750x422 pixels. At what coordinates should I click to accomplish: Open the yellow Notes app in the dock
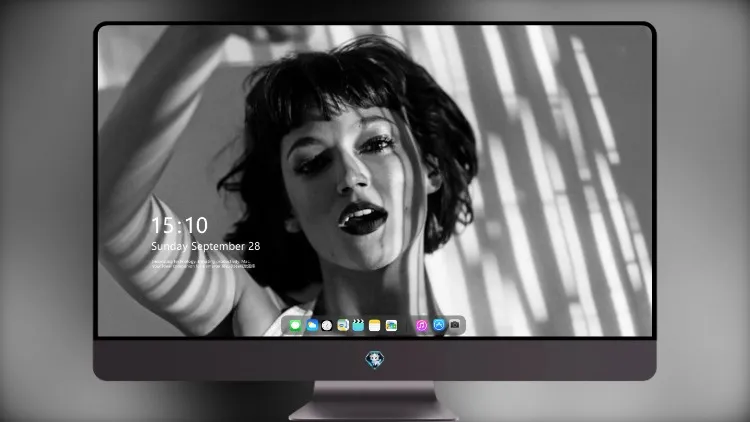tap(375, 326)
